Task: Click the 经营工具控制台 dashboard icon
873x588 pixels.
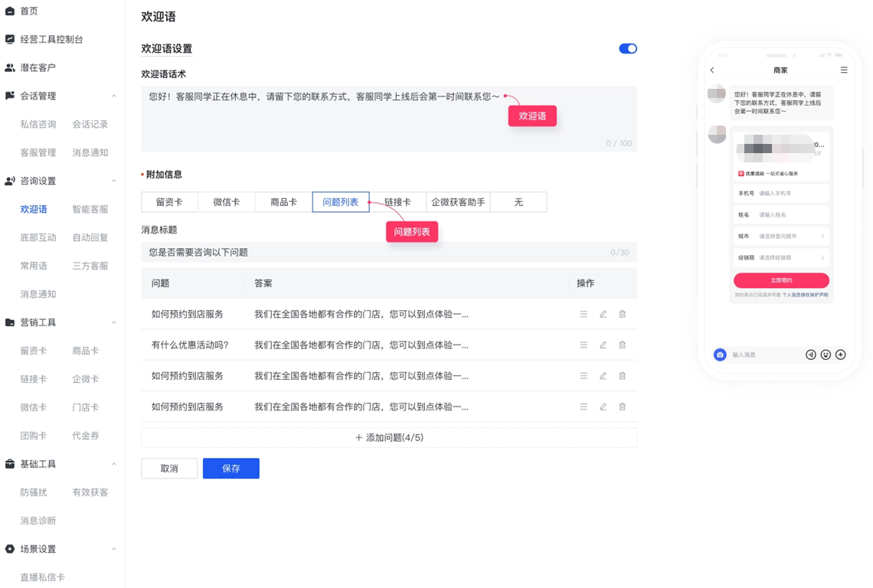Action: (9, 38)
